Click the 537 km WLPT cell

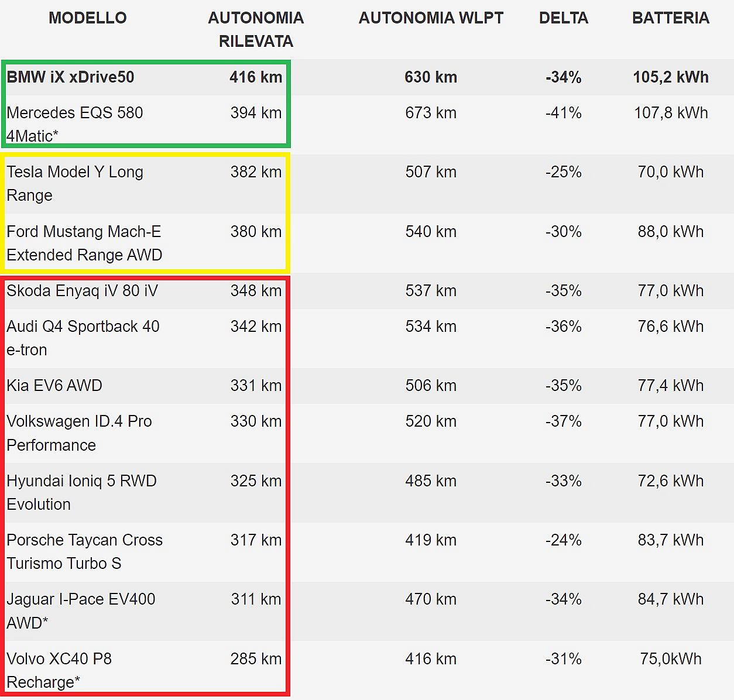point(431,290)
